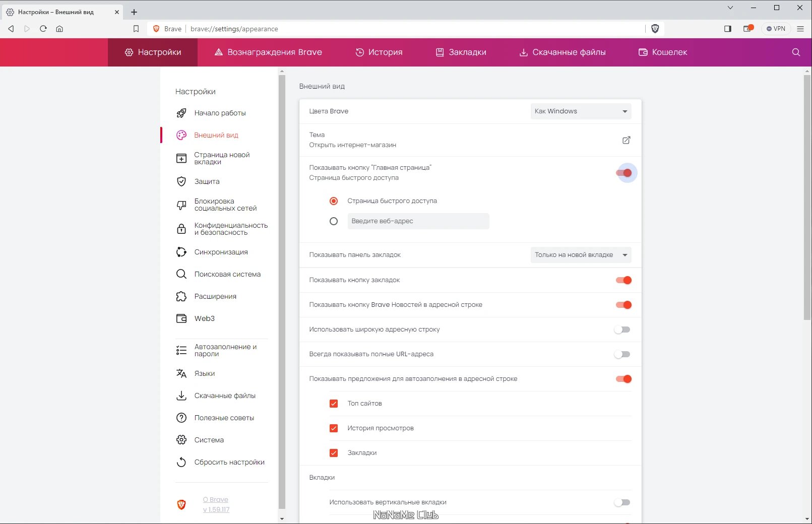Click the puzzle icon for Расширения

coord(181,296)
